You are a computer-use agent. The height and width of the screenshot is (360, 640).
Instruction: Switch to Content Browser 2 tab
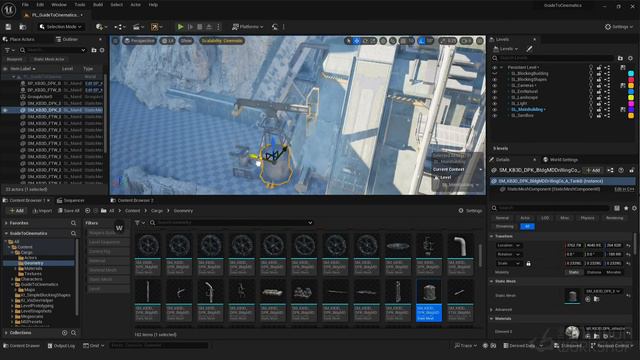pos(132,200)
